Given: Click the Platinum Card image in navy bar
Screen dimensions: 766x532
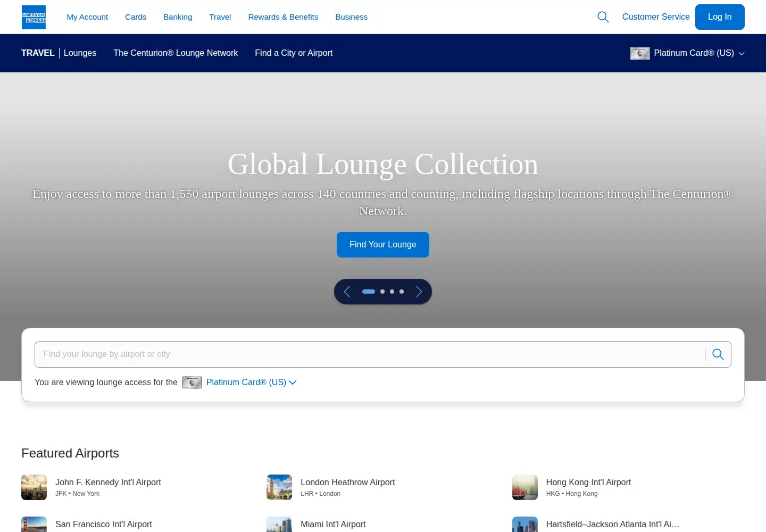Looking at the screenshot, I should coord(639,53).
